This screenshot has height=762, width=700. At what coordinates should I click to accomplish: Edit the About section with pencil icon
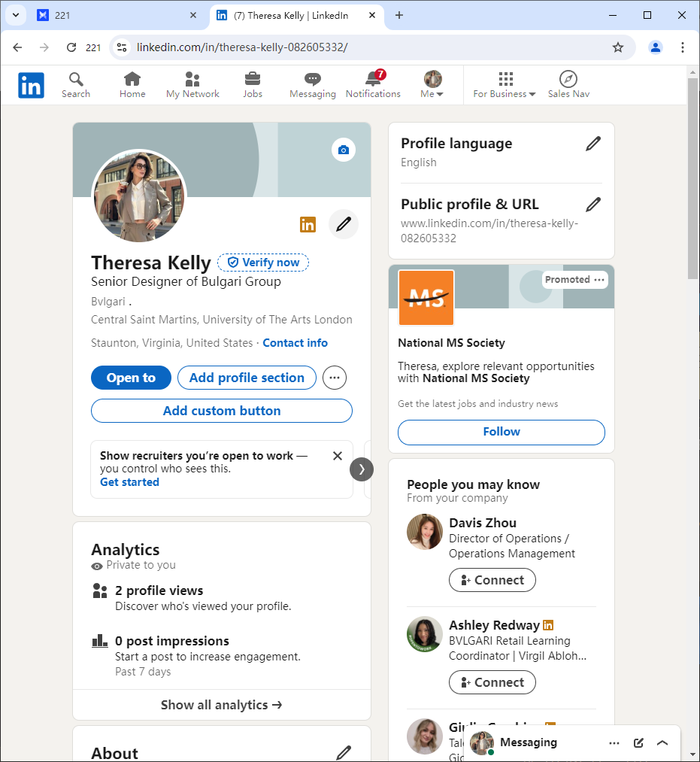click(344, 752)
